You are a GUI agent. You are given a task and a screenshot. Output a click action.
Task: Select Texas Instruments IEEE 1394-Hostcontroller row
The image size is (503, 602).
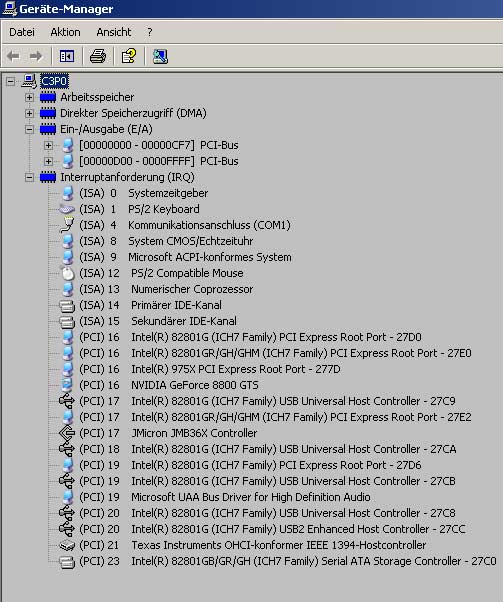click(x=253, y=545)
